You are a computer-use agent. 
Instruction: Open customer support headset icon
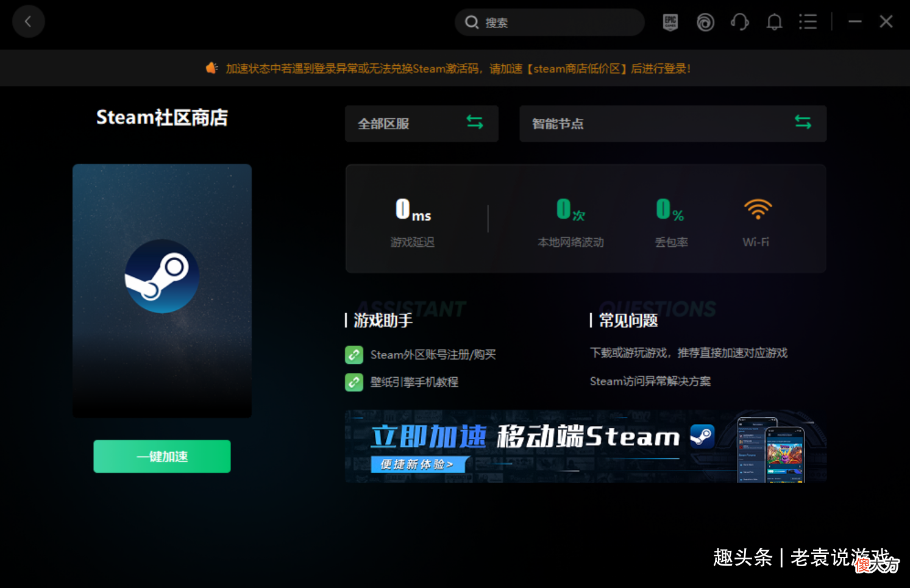(x=739, y=23)
